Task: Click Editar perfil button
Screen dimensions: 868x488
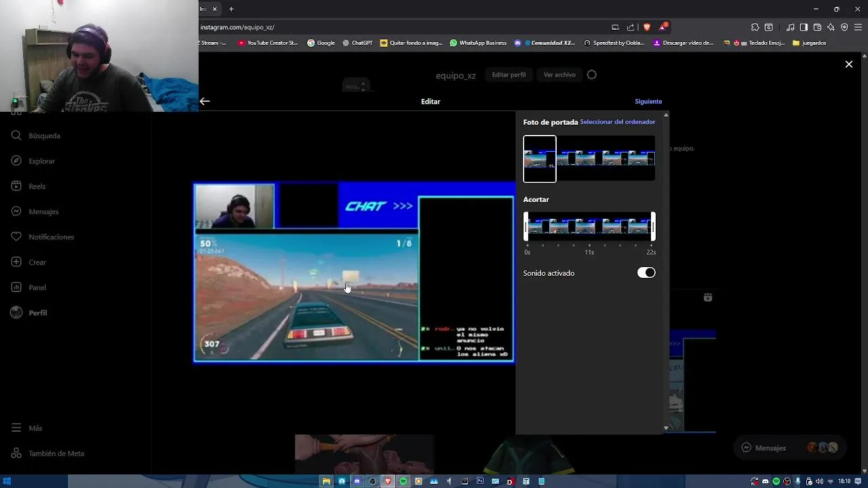Action: click(509, 75)
